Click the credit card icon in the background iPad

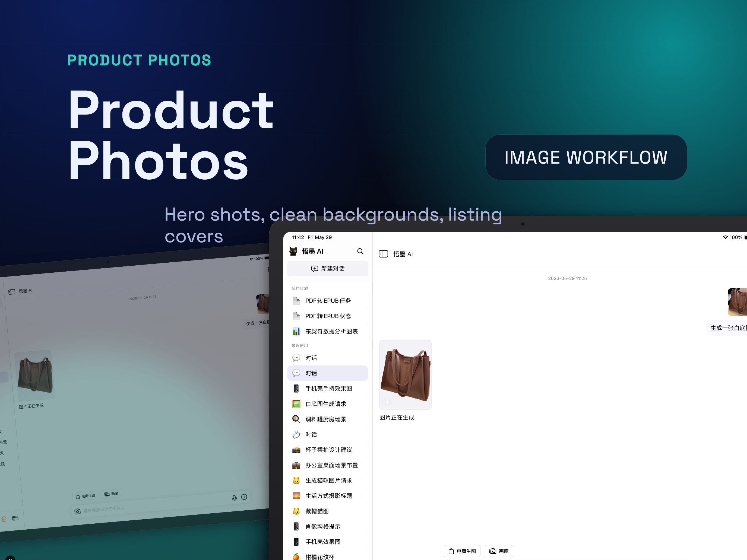tap(15, 518)
